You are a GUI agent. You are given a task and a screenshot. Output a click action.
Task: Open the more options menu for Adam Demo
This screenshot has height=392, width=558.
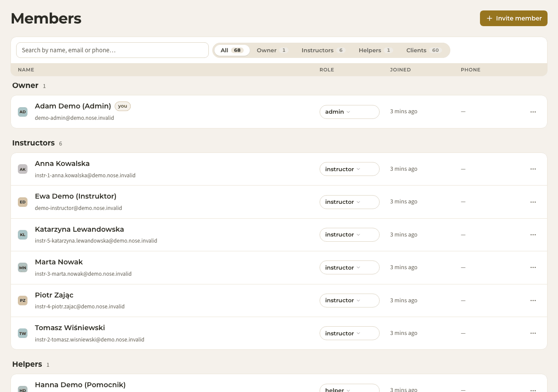tap(533, 112)
